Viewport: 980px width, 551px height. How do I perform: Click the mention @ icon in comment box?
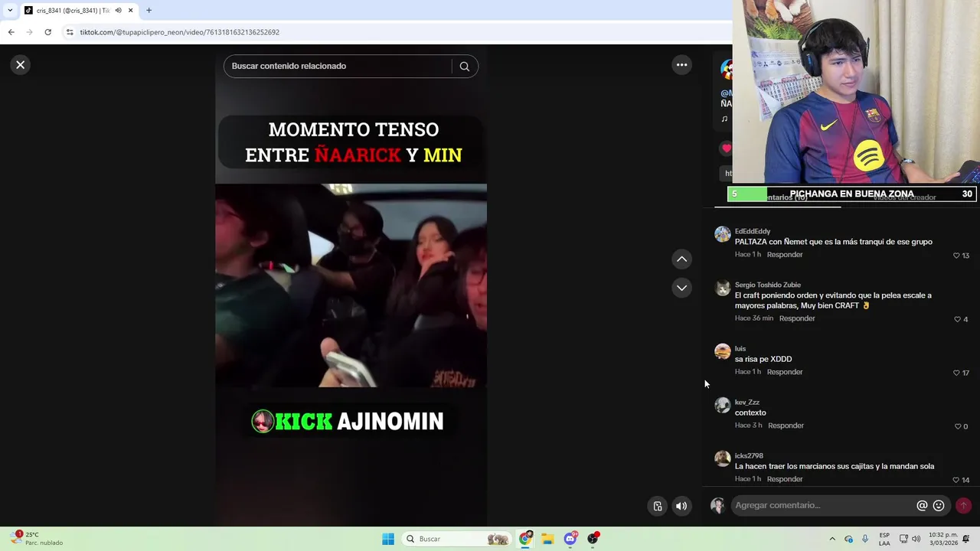922,506
